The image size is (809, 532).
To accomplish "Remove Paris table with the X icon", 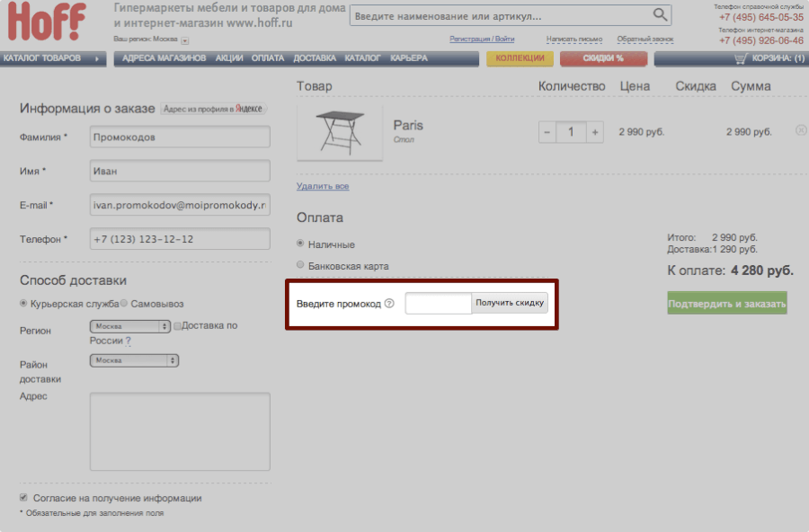I will (x=801, y=131).
